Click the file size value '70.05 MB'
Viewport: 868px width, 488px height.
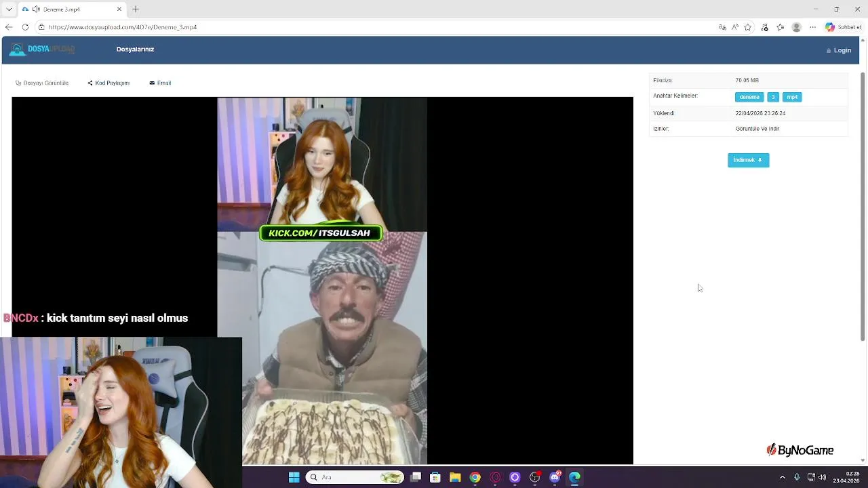[x=747, y=80]
